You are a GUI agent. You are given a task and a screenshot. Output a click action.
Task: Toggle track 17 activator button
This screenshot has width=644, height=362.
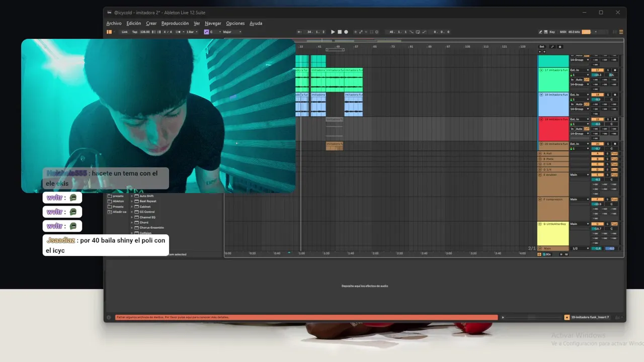597,70
